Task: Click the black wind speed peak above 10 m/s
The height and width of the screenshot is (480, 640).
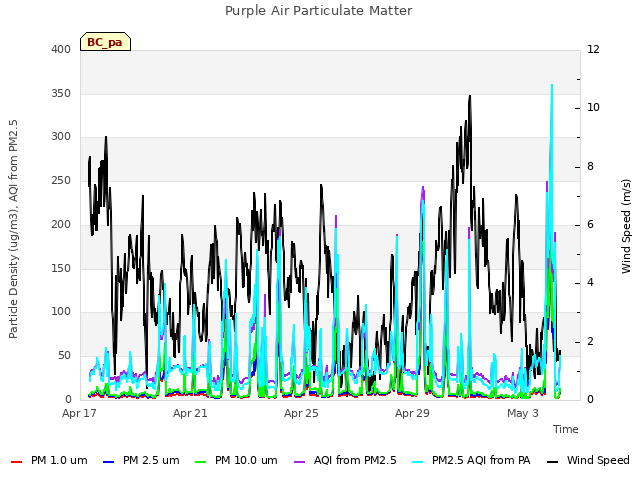Action: pyautogui.click(x=470, y=97)
